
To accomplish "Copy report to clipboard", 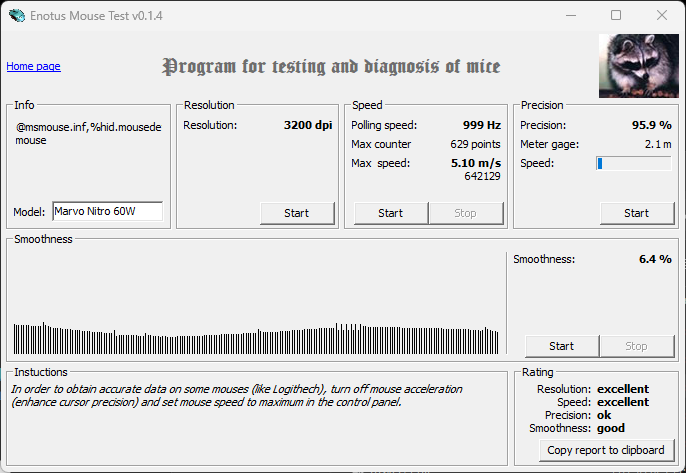I will 607,450.
